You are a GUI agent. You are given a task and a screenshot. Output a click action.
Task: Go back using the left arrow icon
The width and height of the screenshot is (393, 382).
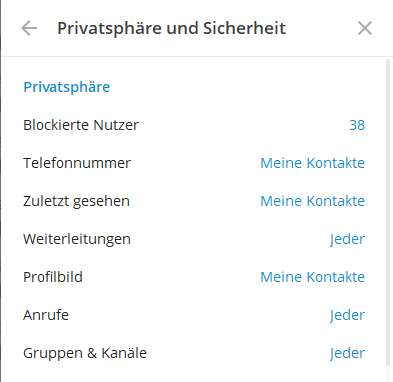[29, 28]
